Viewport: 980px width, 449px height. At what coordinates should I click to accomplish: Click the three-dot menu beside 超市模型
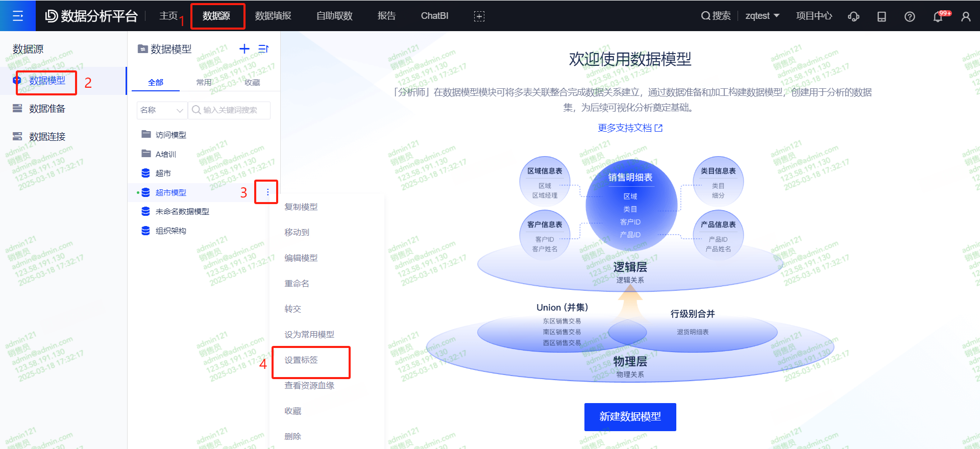(267, 192)
